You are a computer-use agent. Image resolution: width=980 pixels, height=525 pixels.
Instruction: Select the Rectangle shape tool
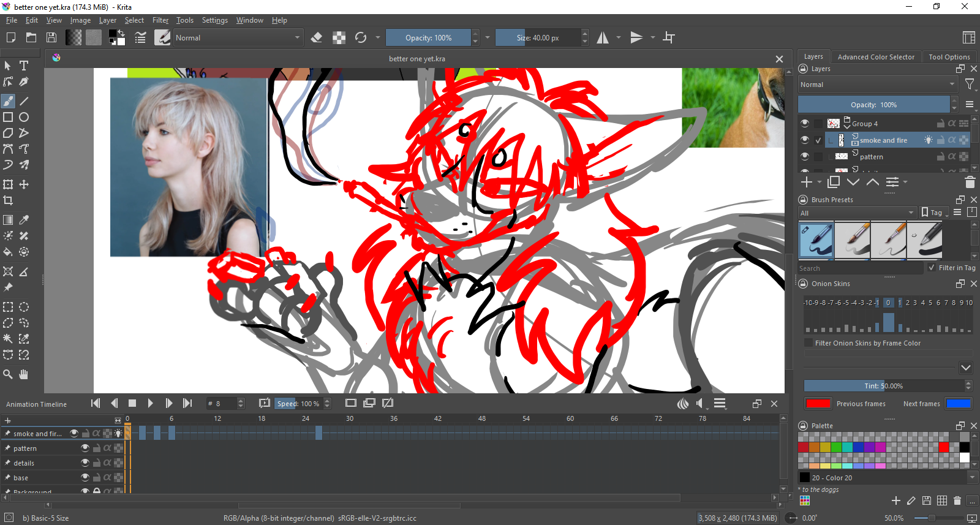8,117
